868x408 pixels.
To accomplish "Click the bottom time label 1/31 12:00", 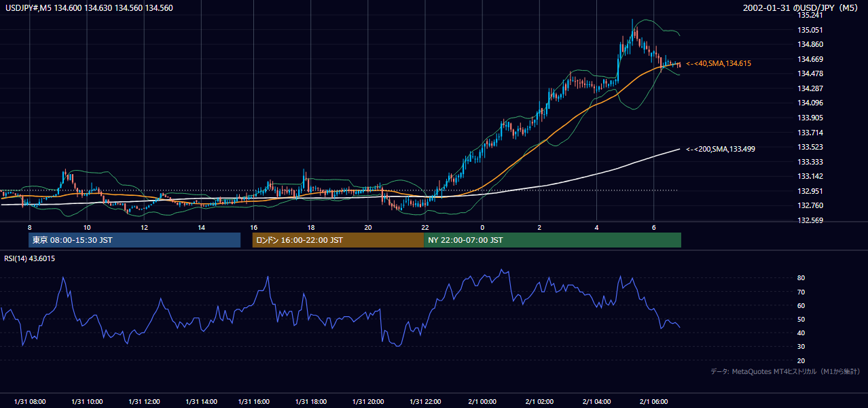I will [144, 402].
